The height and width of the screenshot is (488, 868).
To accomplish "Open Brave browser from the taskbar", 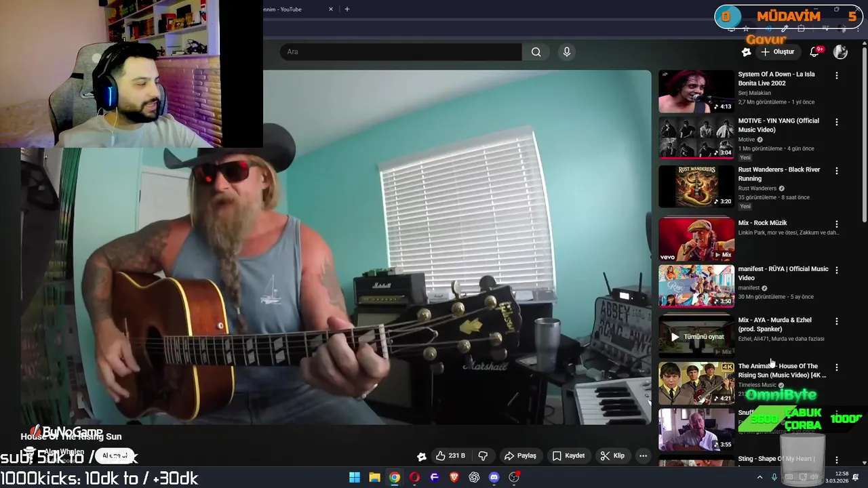I will 454,477.
